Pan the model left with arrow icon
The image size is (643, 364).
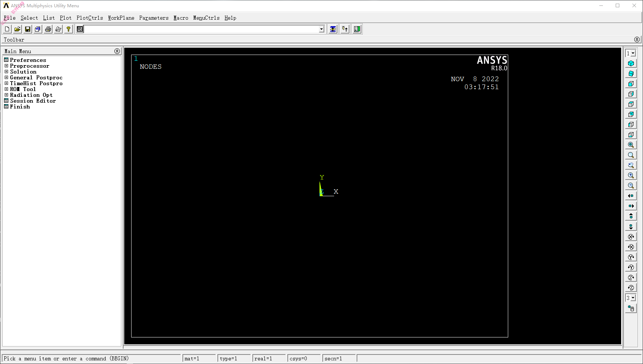point(631,196)
